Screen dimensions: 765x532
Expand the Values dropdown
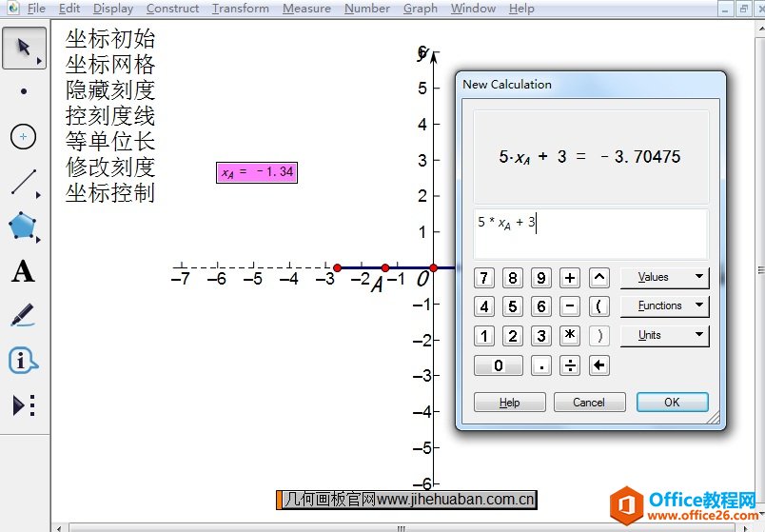pos(664,277)
